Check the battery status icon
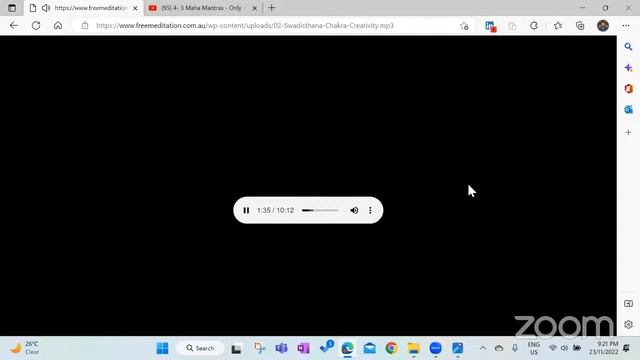 [x=577, y=348]
